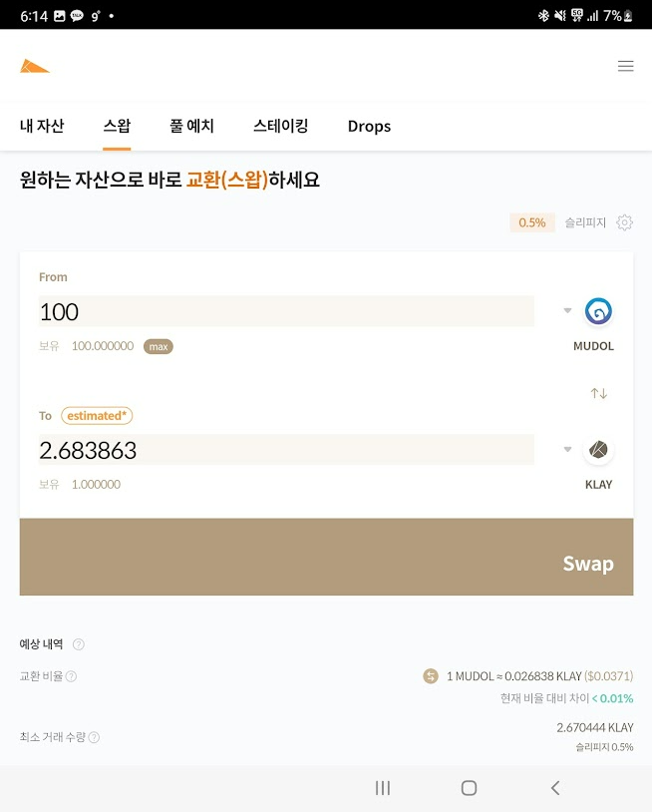This screenshot has height=812, width=654.
Task: Click the 교환 비율 question mark icon
Action: (69, 676)
